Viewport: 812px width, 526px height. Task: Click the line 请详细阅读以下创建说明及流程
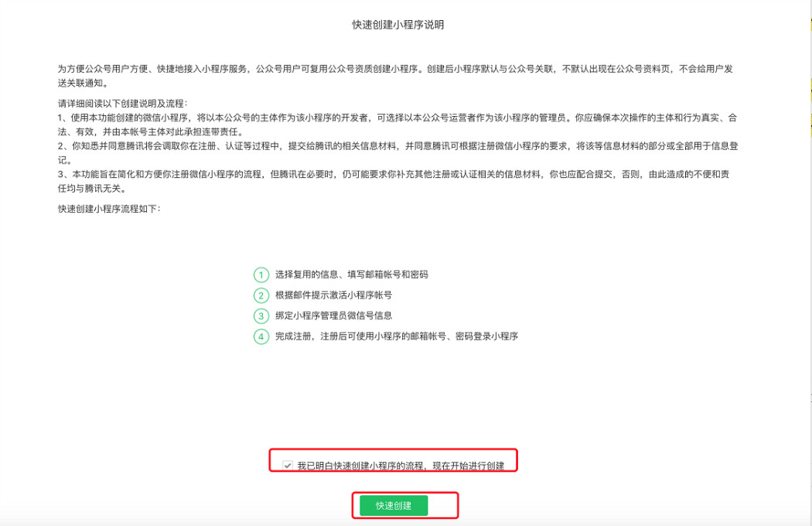pos(123,104)
